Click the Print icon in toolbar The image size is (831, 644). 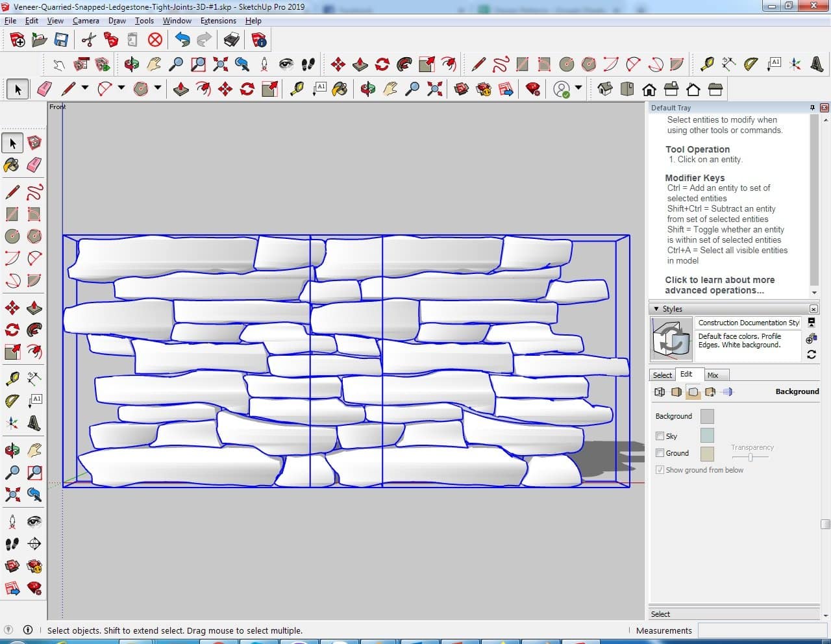(x=232, y=40)
